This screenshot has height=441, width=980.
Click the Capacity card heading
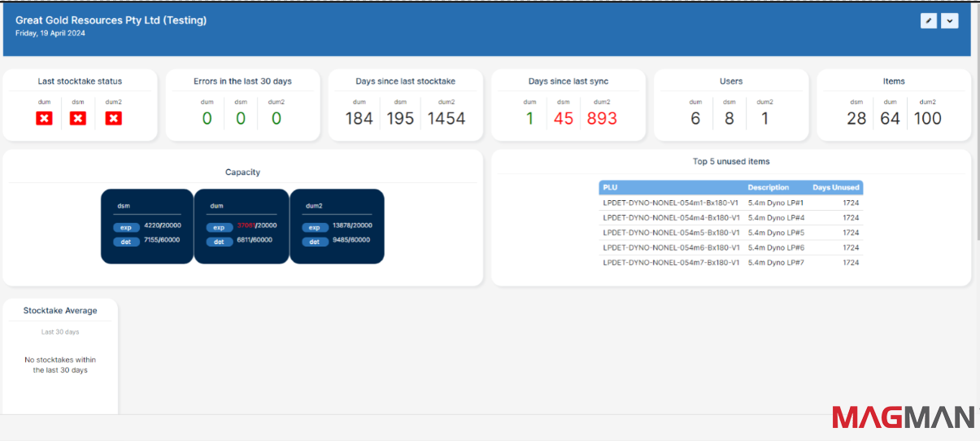pos(242,172)
